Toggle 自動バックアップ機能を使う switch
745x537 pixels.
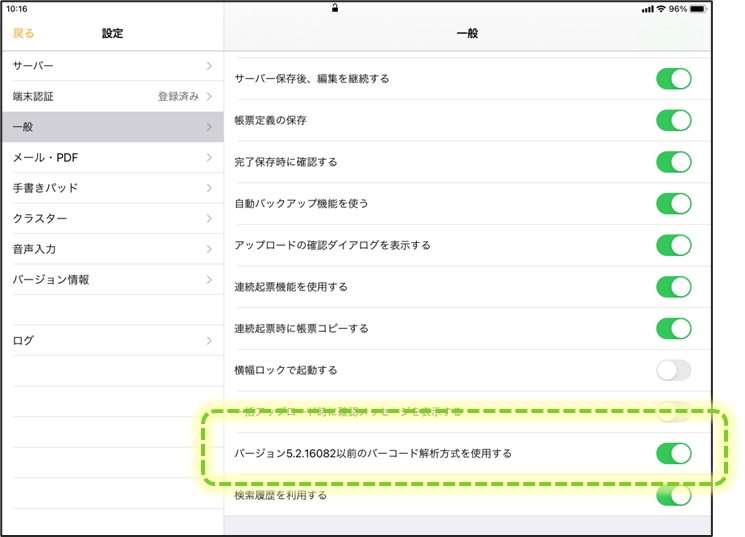(674, 203)
